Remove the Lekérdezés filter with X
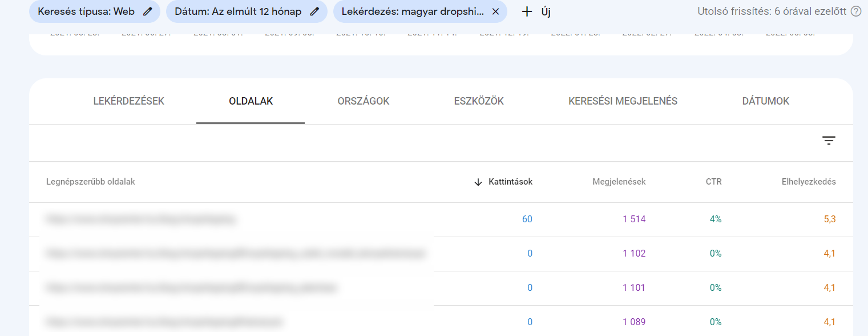This screenshot has height=336, width=868. tap(495, 11)
